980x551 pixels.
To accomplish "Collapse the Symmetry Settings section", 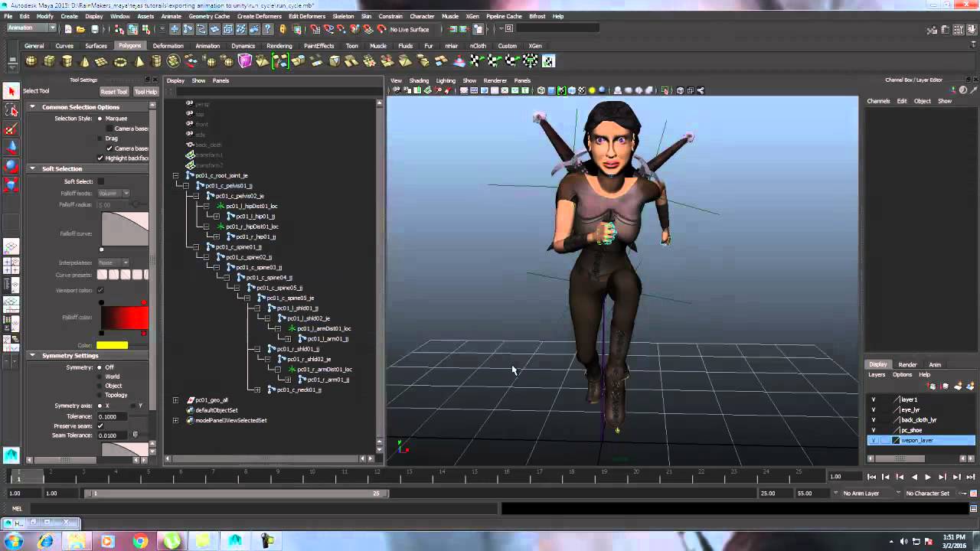I will (32, 355).
